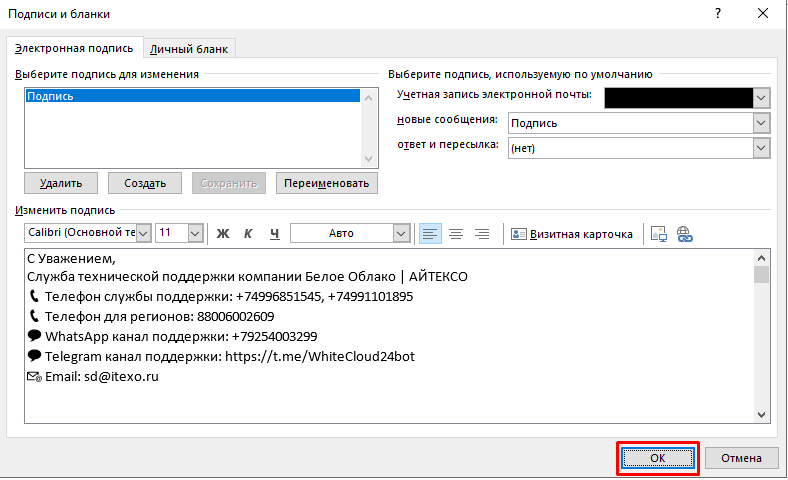
Task: Open the Calibri font name dropdown
Action: tap(142, 233)
